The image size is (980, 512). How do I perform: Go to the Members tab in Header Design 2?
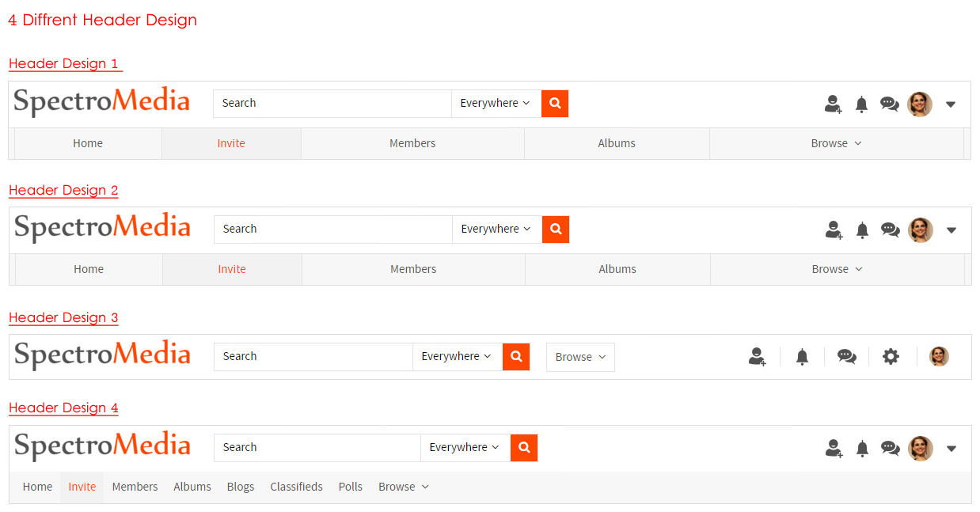(413, 269)
